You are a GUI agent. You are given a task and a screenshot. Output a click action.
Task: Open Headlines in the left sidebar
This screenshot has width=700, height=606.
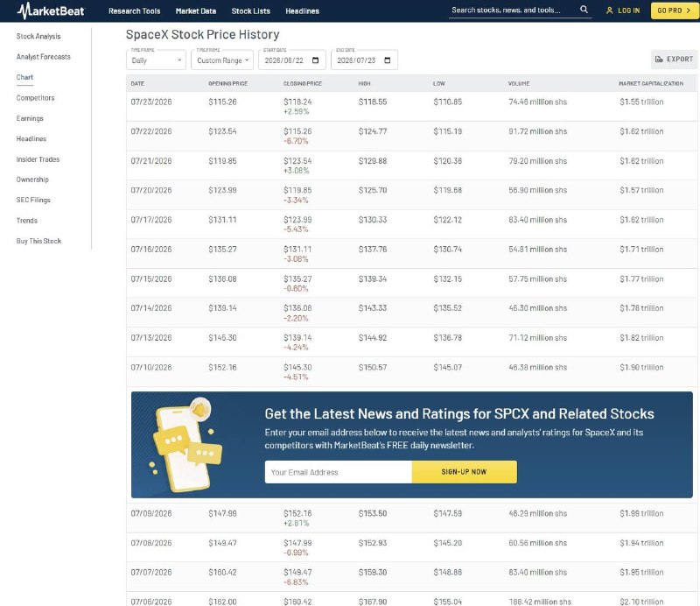(x=31, y=139)
